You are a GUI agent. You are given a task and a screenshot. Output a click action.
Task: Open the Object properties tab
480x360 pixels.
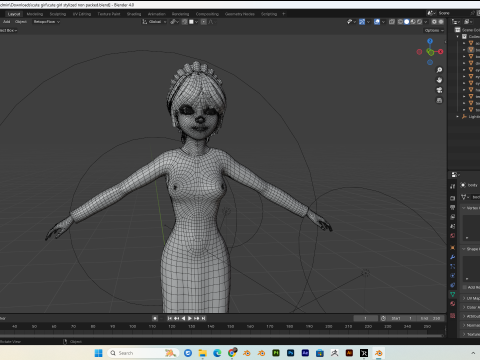(452, 248)
